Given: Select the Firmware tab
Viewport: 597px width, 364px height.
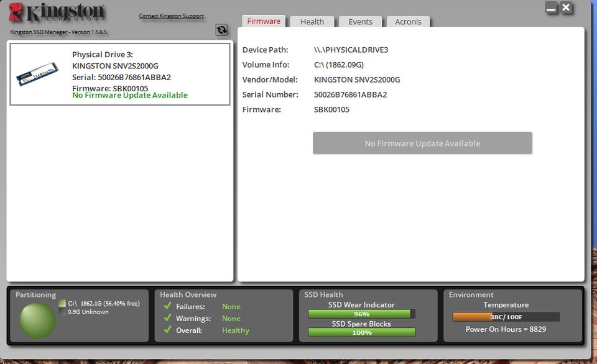Looking at the screenshot, I should pyautogui.click(x=264, y=21).
